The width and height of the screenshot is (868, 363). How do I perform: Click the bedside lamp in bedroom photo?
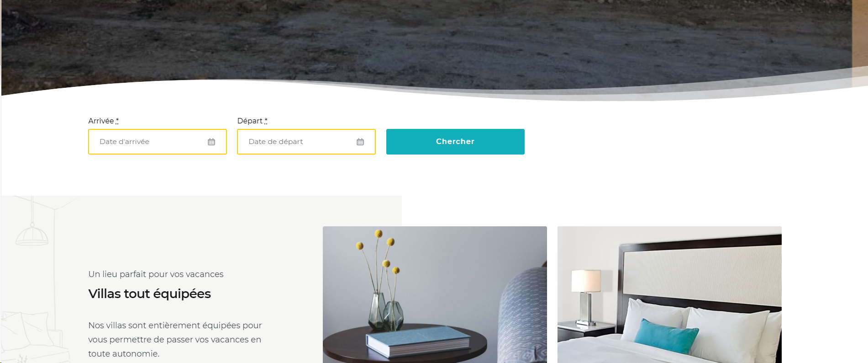586,297
